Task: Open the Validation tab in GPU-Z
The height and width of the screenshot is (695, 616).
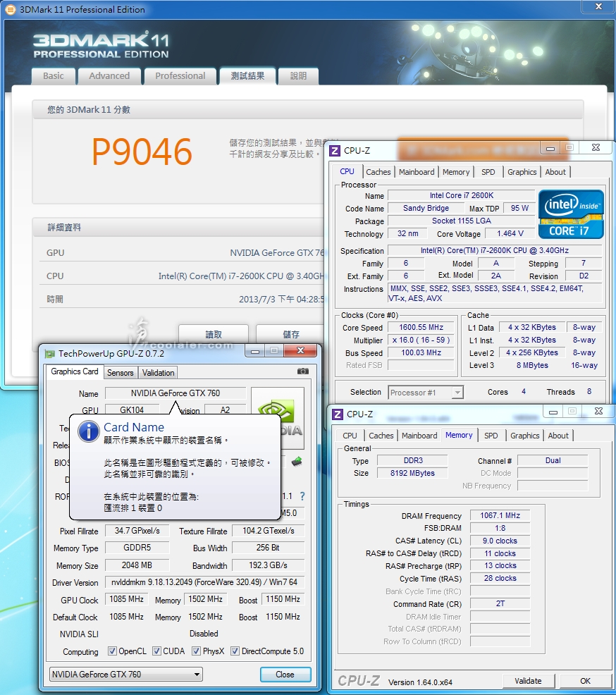Action: coord(158,373)
